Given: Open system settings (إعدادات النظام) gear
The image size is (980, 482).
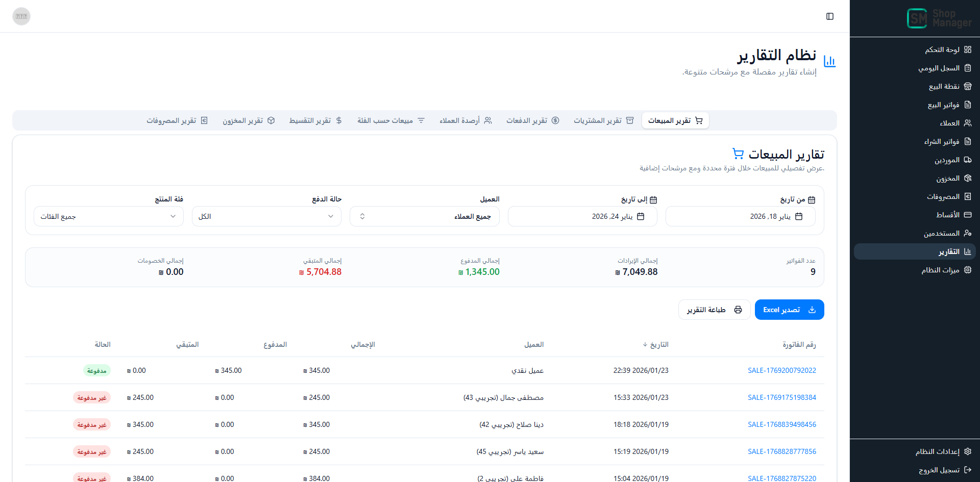Looking at the screenshot, I should click(x=967, y=451).
